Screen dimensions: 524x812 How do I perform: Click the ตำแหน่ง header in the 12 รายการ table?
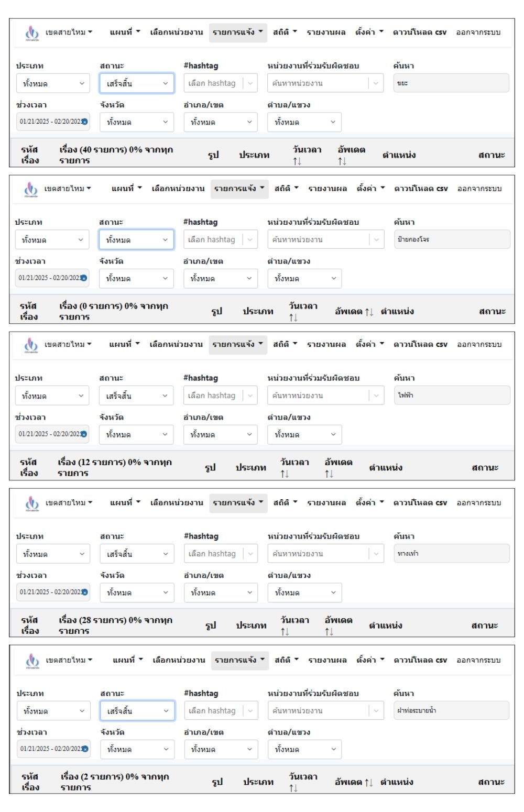pyautogui.click(x=386, y=468)
